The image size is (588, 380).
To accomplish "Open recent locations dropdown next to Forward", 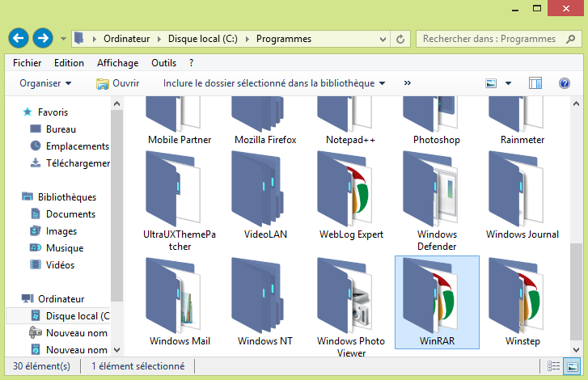I will [x=63, y=39].
